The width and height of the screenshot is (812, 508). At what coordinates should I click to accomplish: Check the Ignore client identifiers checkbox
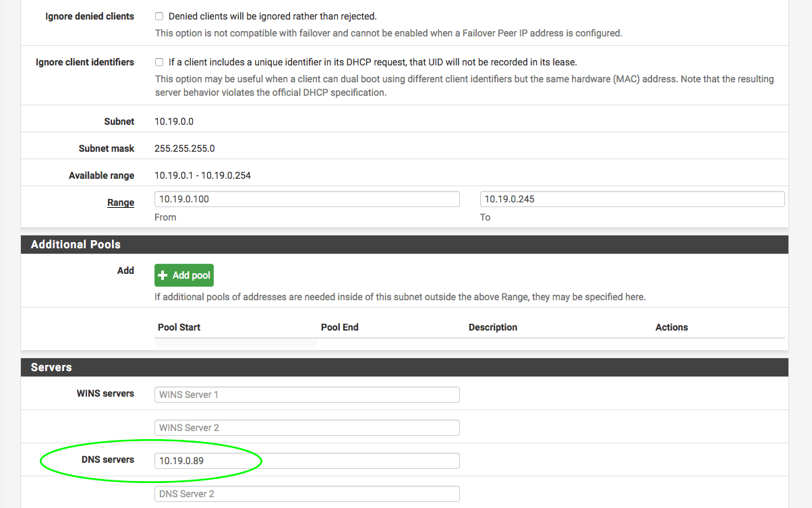[159, 62]
